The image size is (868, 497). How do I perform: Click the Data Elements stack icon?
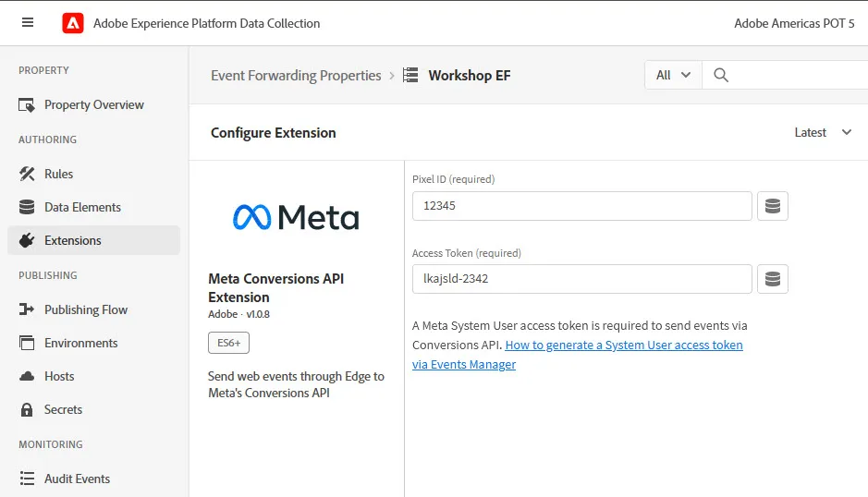point(27,207)
